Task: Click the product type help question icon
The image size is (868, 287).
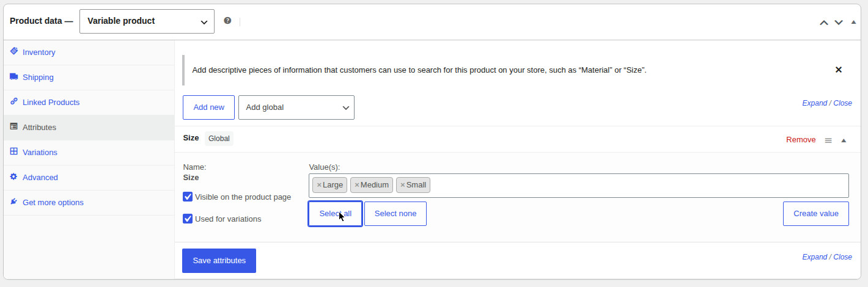Action: click(227, 21)
